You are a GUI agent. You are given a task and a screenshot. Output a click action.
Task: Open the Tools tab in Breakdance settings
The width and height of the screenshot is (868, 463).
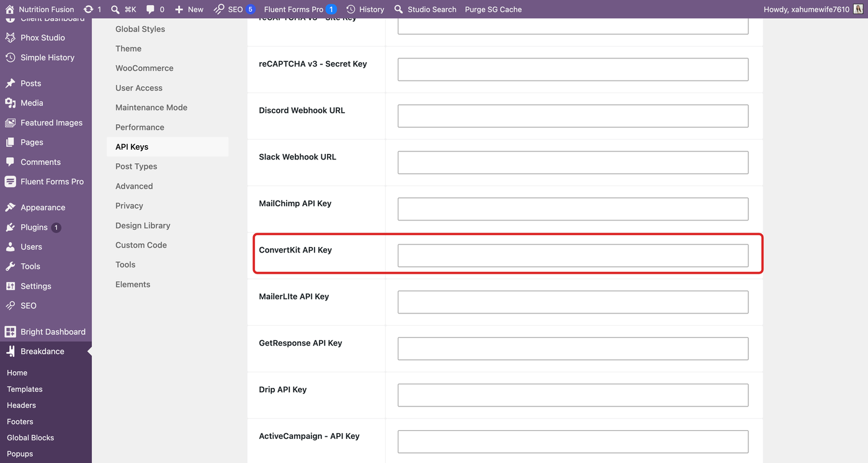click(x=125, y=264)
